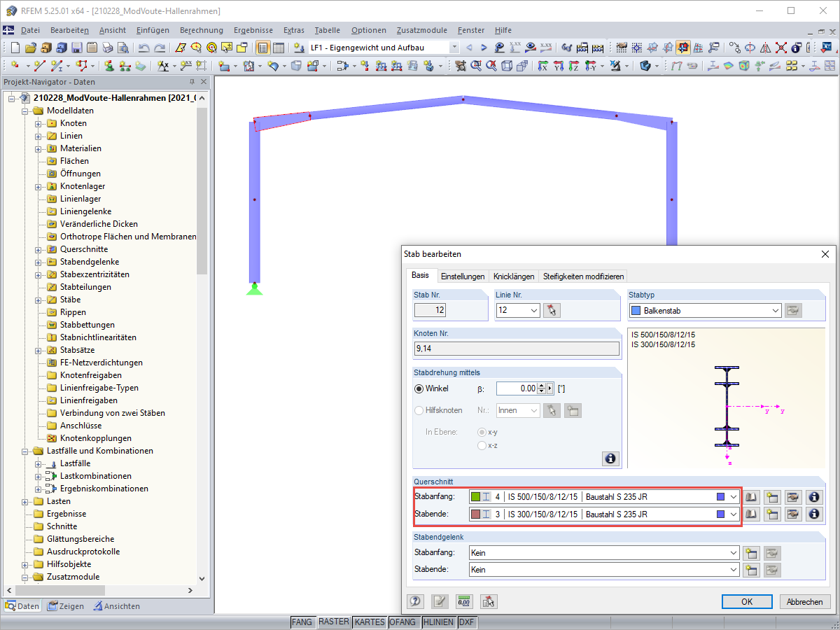This screenshot has height=630, width=840.
Task: Select the x-y plane radio button
Action: [x=482, y=432]
